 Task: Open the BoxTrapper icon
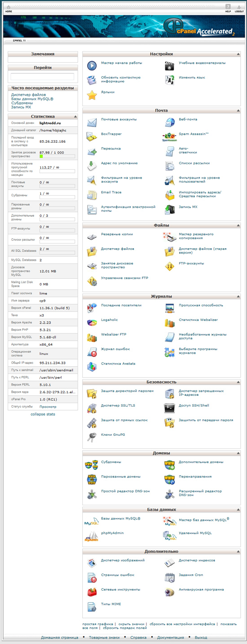click(x=92, y=136)
